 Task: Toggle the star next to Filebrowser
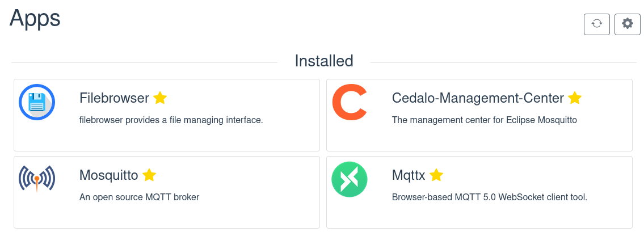(160, 98)
